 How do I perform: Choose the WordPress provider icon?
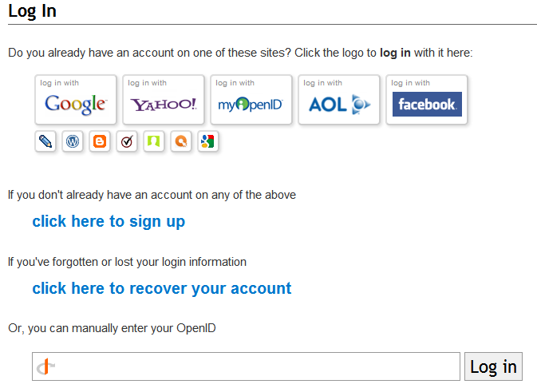(x=73, y=142)
